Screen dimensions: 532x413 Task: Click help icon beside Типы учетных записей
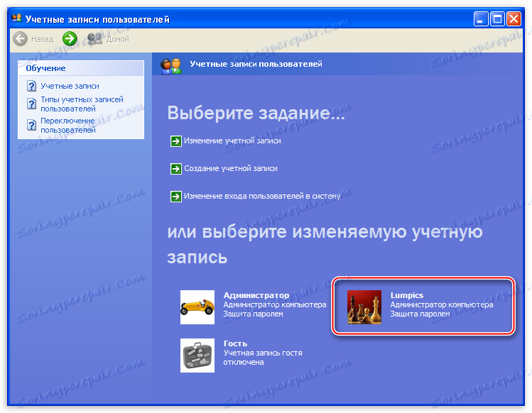(x=31, y=104)
